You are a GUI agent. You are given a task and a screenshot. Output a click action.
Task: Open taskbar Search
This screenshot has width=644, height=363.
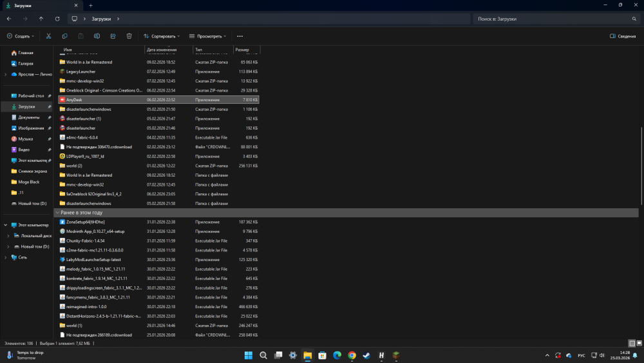(263, 355)
